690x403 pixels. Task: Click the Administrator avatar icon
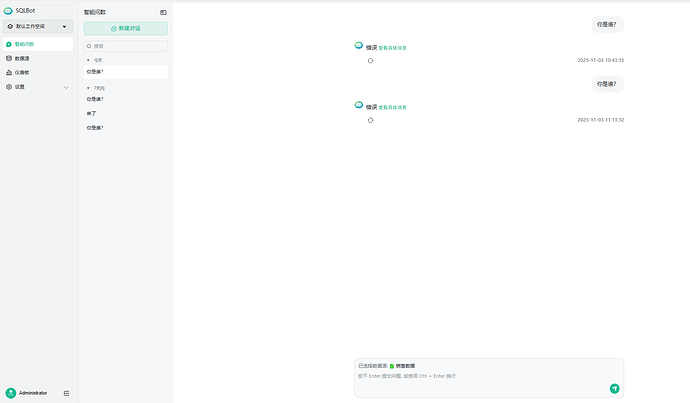[10, 393]
